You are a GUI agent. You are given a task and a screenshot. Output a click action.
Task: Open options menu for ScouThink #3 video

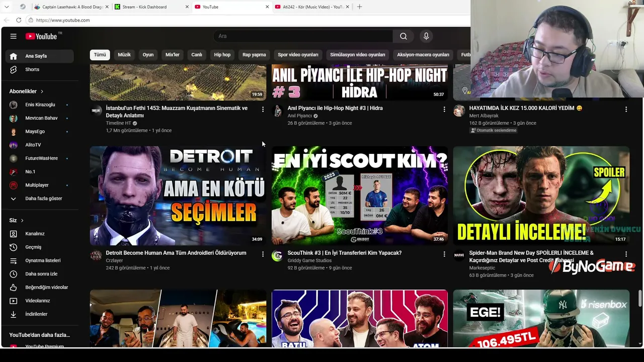click(444, 254)
